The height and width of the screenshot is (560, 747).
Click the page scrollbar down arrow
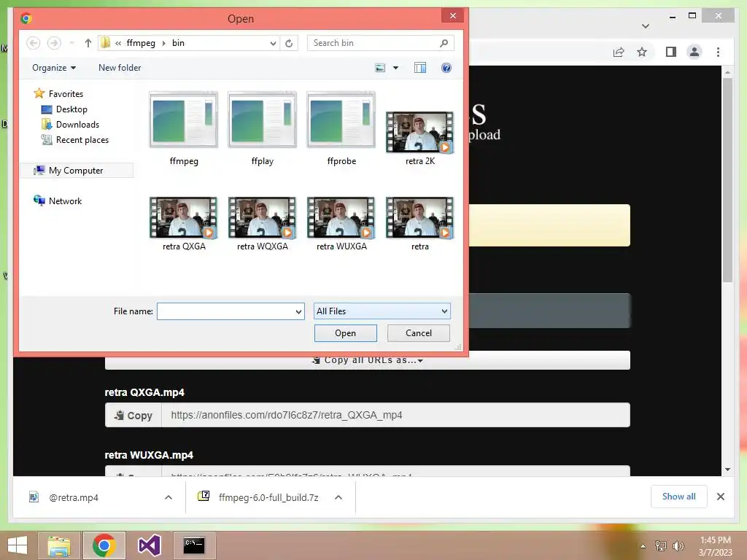tap(727, 470)
